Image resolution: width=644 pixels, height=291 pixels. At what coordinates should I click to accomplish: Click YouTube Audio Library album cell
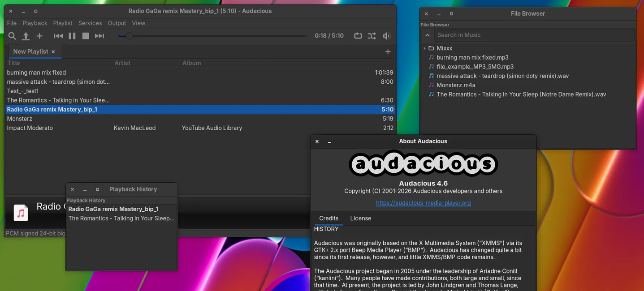coord(212,128)
